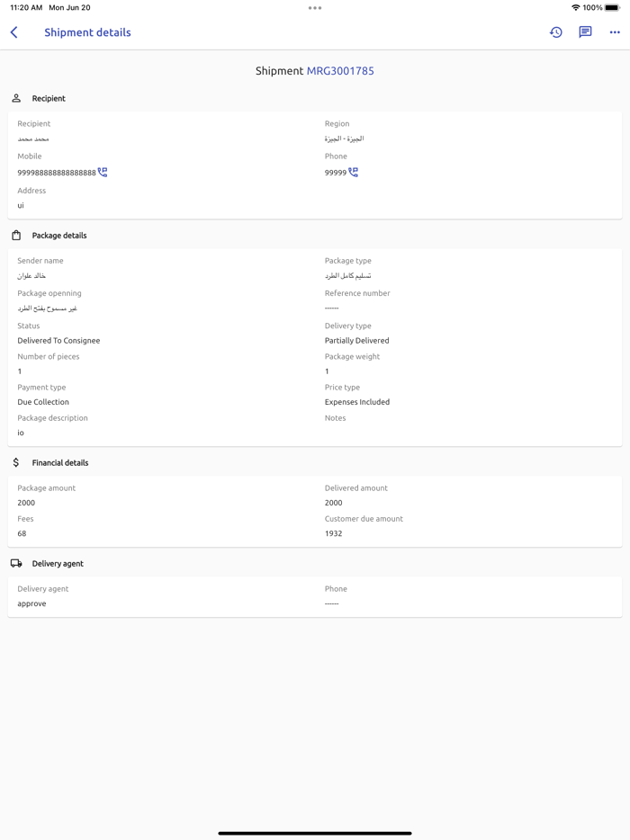Go back using the back arrow
The width and height of the screenshot is (630, 840).
(14, 32)
